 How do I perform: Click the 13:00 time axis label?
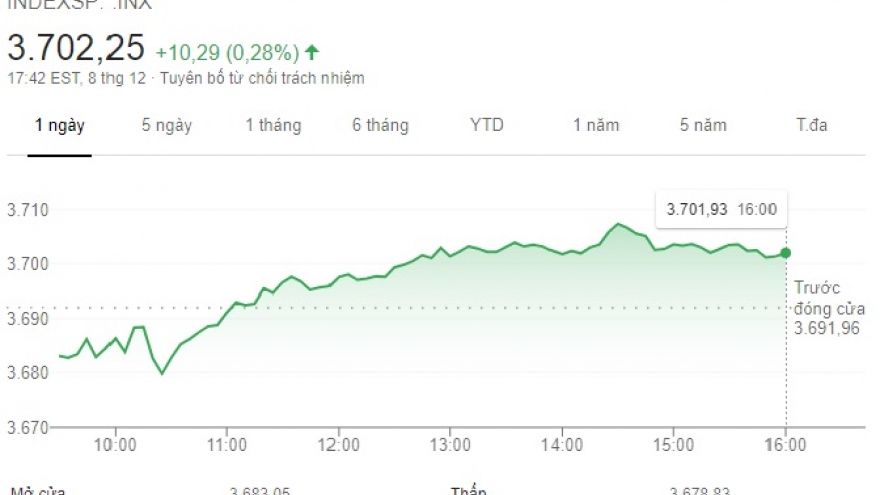click(450, 444)
